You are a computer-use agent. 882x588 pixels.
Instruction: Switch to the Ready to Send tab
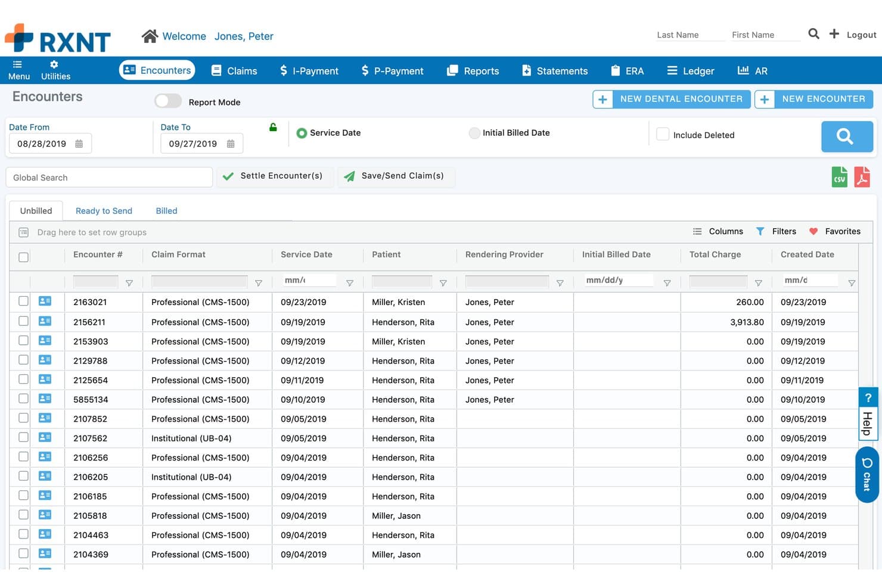click(x=104, y=211)
